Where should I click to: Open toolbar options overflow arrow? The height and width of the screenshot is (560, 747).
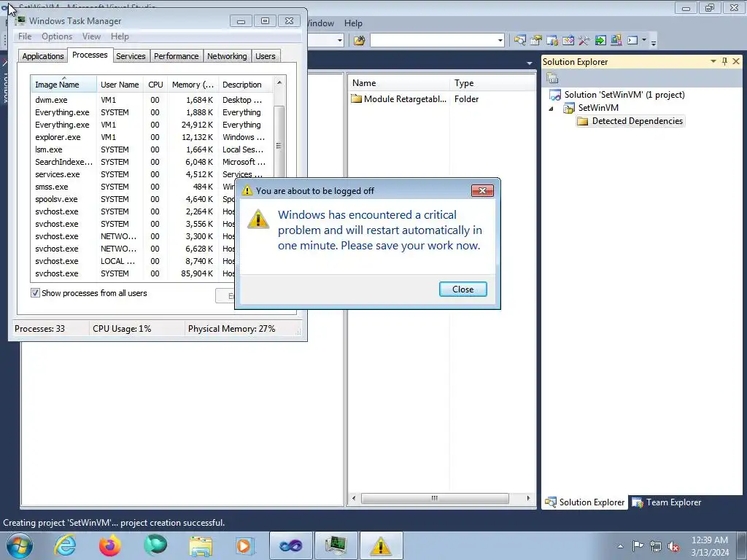(x=654, y=42)
